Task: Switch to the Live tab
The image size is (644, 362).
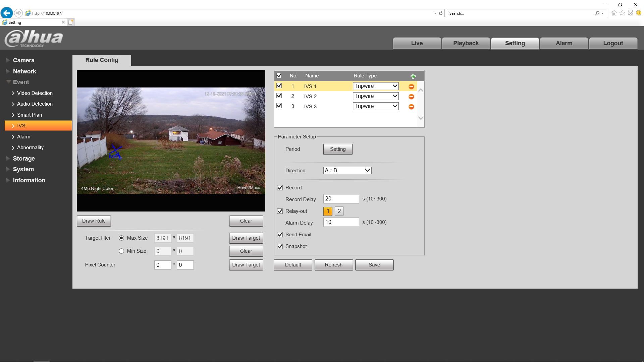Action: coord(417,43)
